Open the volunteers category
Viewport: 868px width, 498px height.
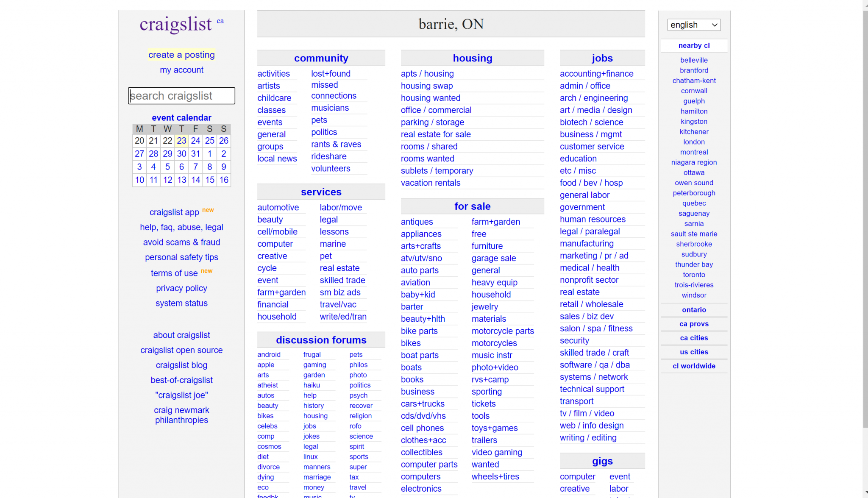click(331, 169)
